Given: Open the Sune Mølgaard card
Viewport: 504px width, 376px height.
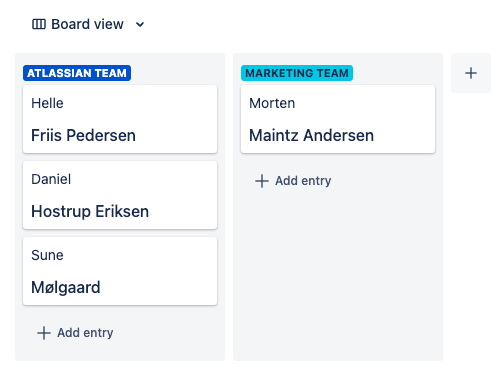Looking at the screenshot, I should (120, 271).
